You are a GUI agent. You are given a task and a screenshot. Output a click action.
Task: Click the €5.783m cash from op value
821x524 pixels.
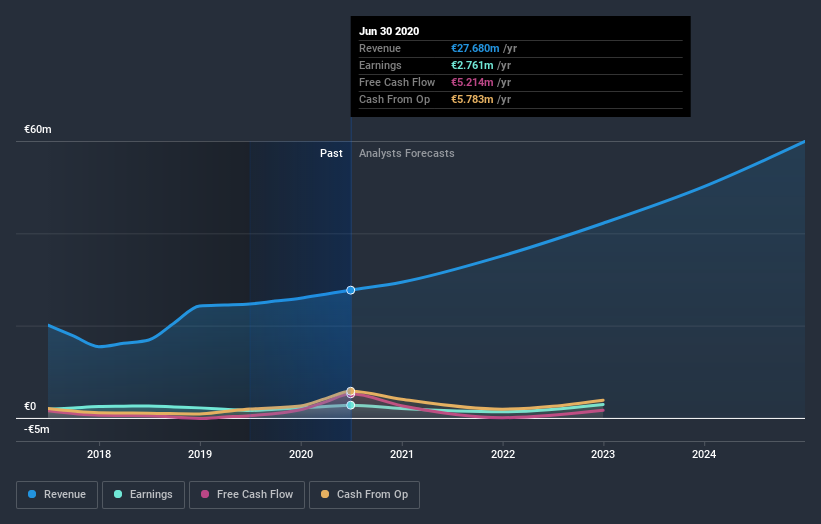click(x=472, y=99)
